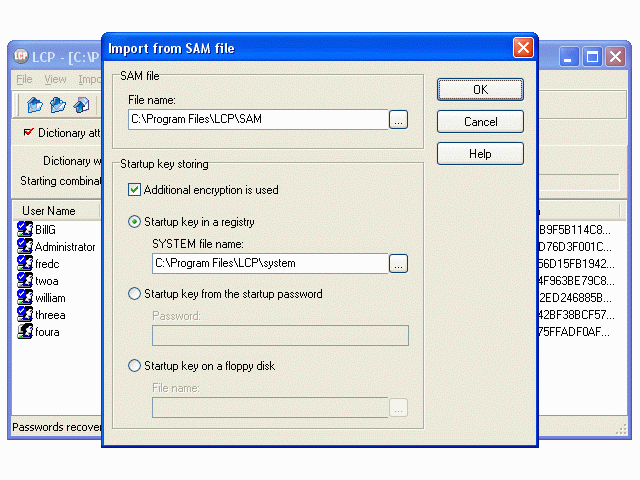Close the Import from SAM file dialog

pyautogui.click(x=524, y=48)
